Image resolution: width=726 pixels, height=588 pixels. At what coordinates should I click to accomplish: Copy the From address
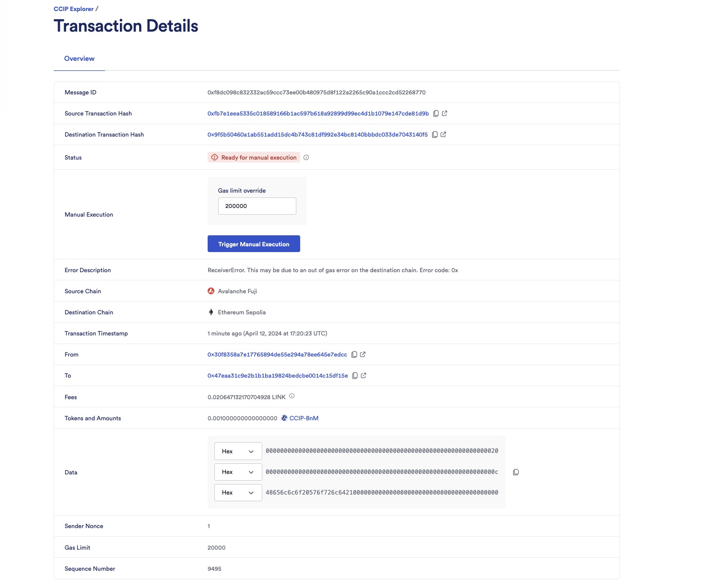(x=354, y=355)
